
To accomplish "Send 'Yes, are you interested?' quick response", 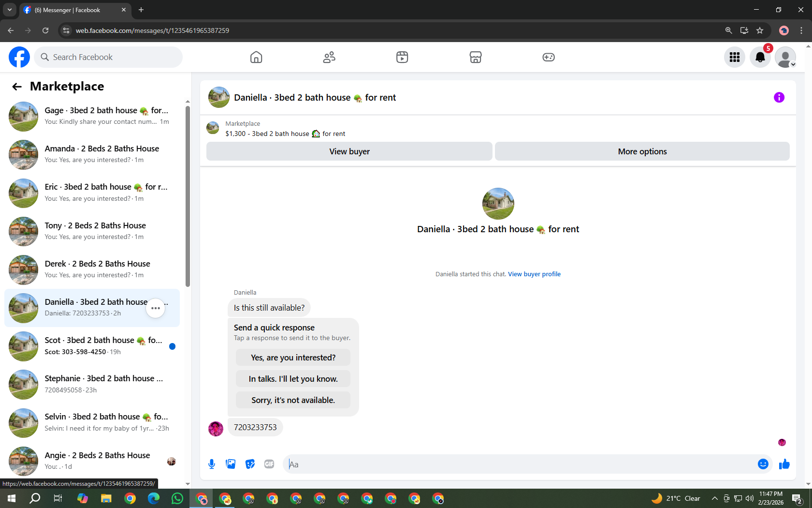I will (x=293, y=358).
